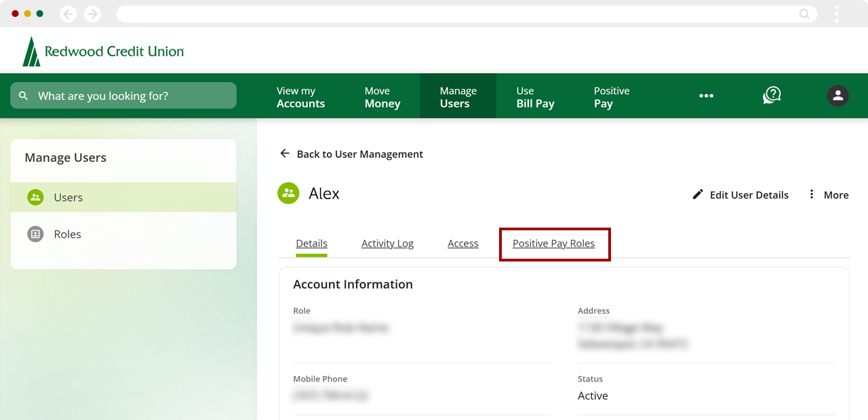This screenshot has width=868, height=420.
Task: Select Manage Users in the navigation
Action: [x=458, y=97]
